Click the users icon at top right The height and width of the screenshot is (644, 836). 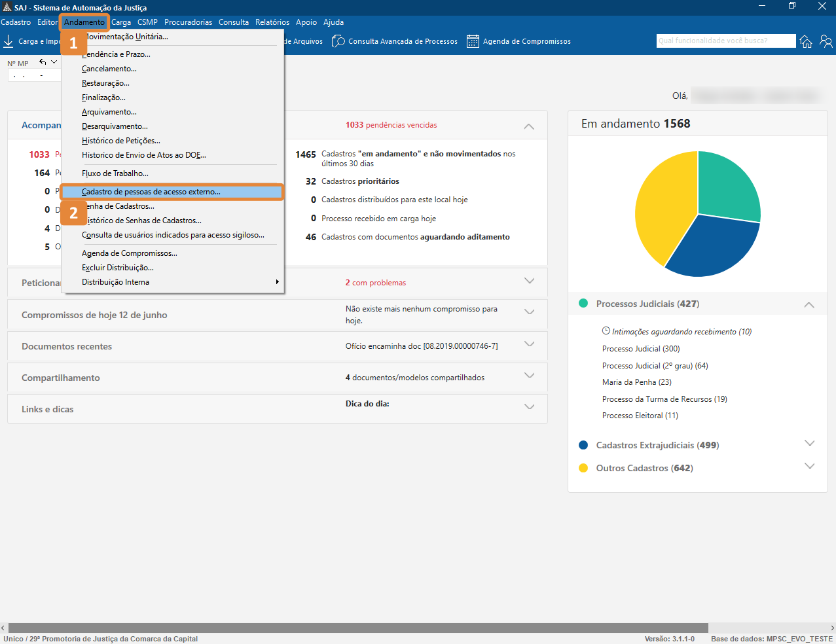coord(826,41)
